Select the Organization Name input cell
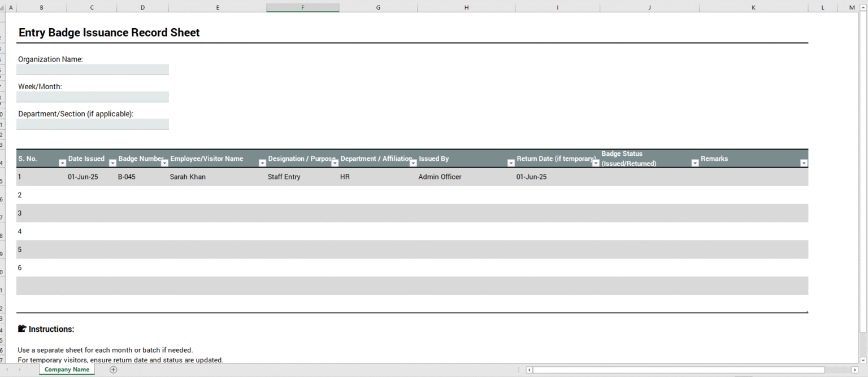Screen dimensions: 868x377 click(x=92, y=69)
